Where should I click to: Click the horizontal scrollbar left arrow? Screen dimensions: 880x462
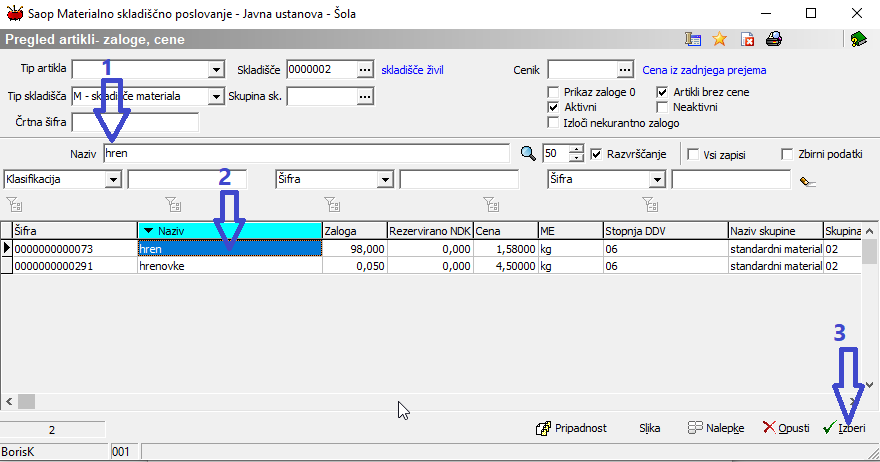pos(9,401)
